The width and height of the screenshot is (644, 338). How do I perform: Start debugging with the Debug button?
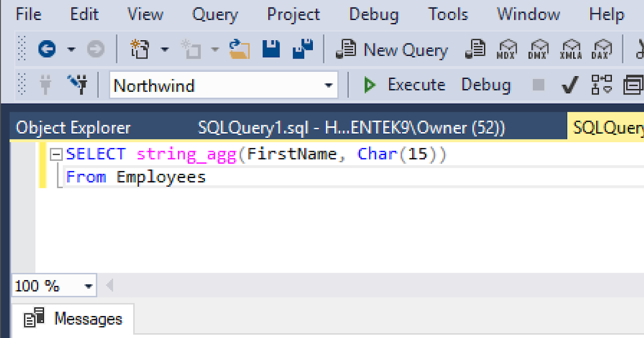[486, 84]
